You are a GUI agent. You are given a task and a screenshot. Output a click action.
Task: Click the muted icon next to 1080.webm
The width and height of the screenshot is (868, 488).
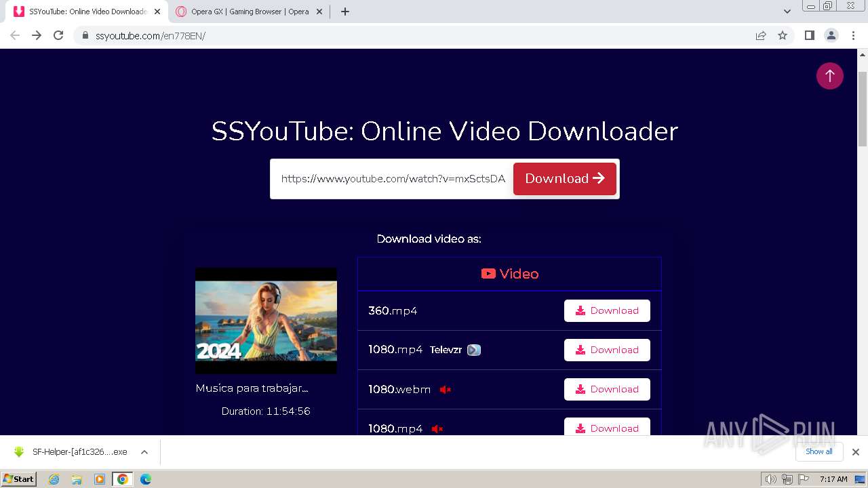click(x=446, y=389)
